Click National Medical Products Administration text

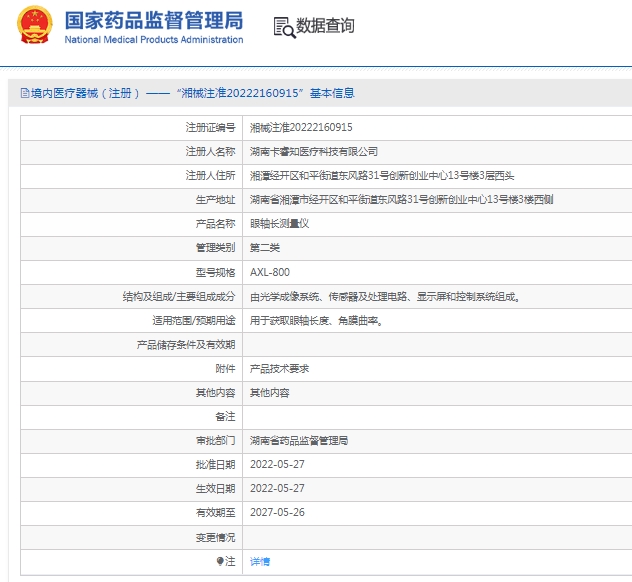click(154, 40)
